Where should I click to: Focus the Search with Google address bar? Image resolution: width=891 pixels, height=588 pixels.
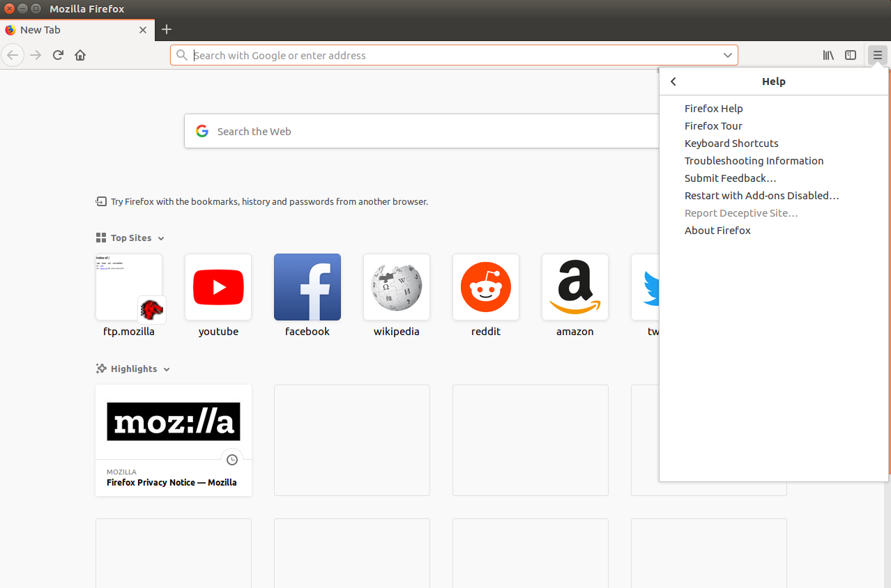tap(454, 55)
